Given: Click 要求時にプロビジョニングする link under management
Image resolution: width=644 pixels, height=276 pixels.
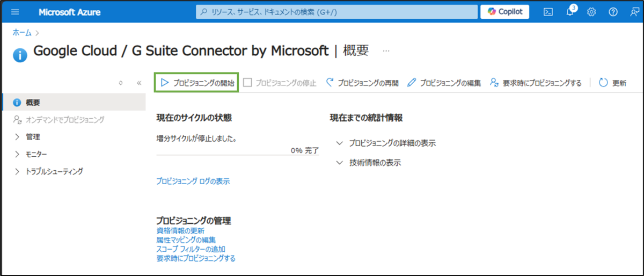Looking at the screenshot, I should [x=196, y=258].
